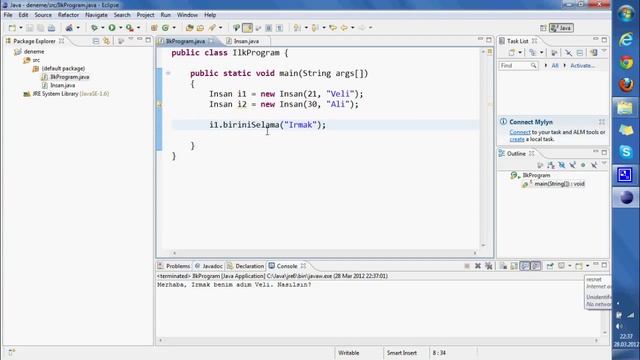The width and height of the screenshot is (640, 360).
Task: Switch to the Problems tab
Action: [x=174, y=266]
